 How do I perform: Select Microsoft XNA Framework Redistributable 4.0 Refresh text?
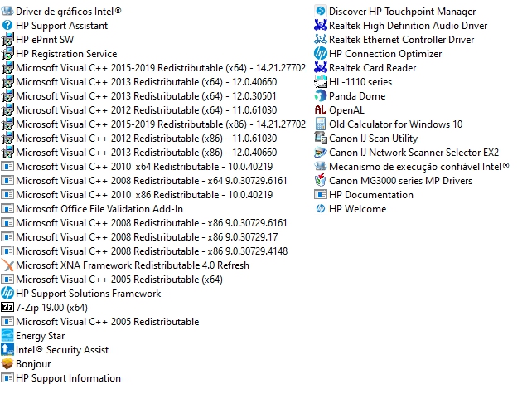tap(133, 265)
